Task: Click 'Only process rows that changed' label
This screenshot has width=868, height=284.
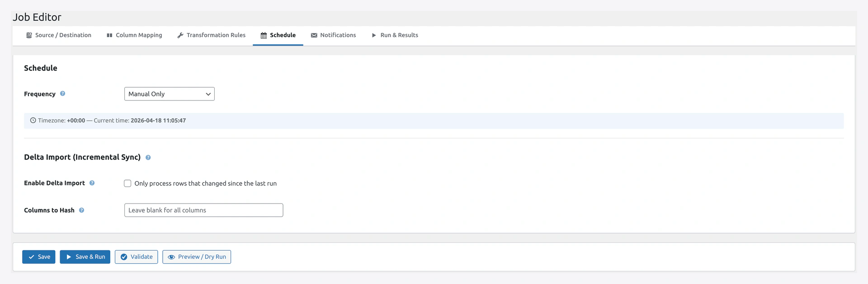Action: (206, 184)
